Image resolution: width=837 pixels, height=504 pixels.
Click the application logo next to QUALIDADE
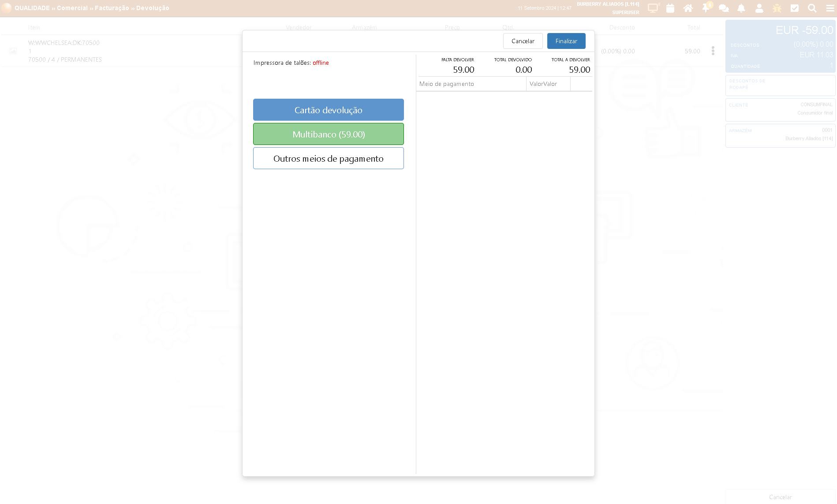pyautogui.click(x=7, y=8)
